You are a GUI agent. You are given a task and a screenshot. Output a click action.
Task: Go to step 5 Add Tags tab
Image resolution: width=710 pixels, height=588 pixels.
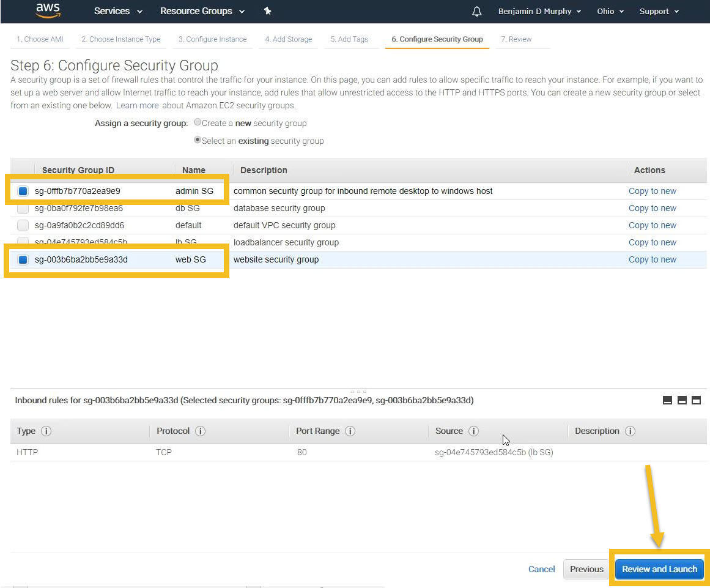click(x=349, y=39)
